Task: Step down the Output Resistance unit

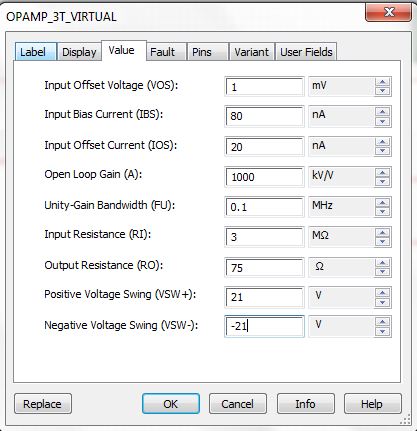Action: [382, 272]
